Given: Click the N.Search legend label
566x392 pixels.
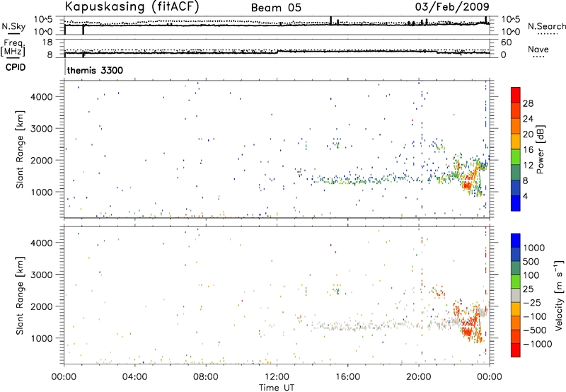Looking at the screenshot, I should (547, 26).
